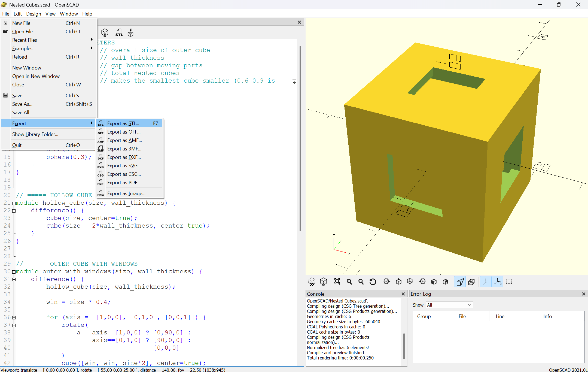This screenshot has height=372, width=588.
Task: Zoom in on the 3D viewport
Action: (349, 282)
